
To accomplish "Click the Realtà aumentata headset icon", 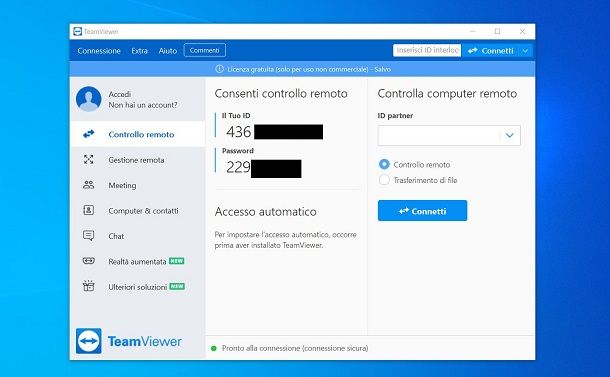I will coord(89,261).
